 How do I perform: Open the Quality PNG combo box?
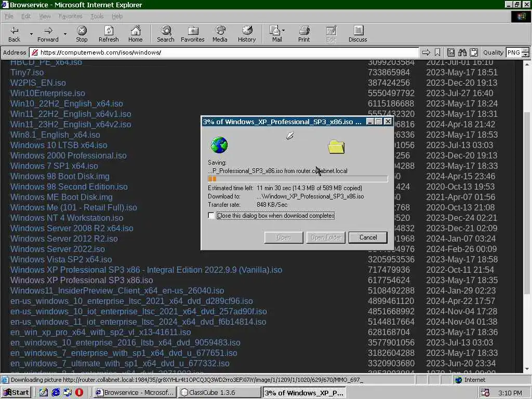(x=517, y=52)
